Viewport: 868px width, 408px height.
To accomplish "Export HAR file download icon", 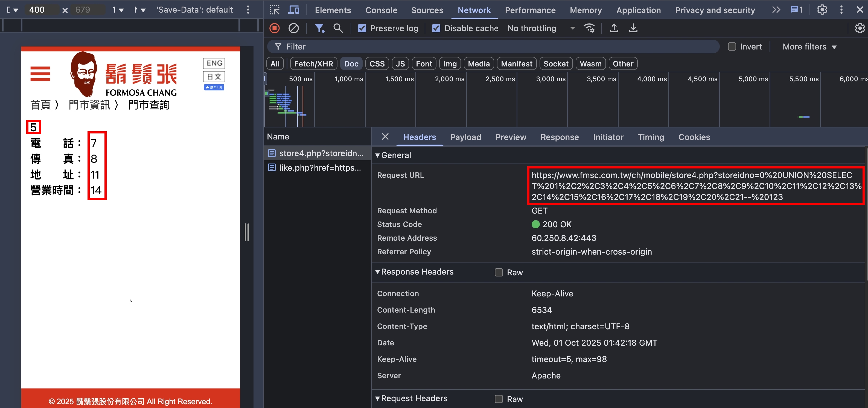I will [x=633, y=28].
